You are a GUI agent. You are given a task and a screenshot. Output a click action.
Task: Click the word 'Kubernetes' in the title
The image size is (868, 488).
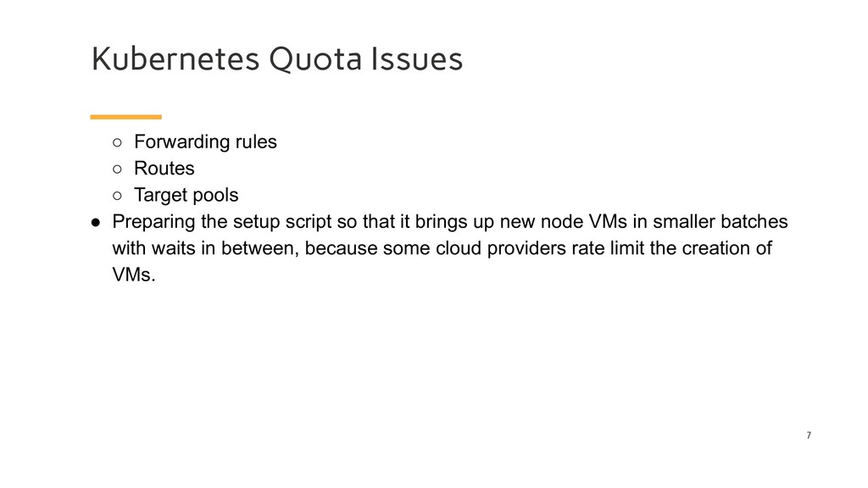(175, 59)
